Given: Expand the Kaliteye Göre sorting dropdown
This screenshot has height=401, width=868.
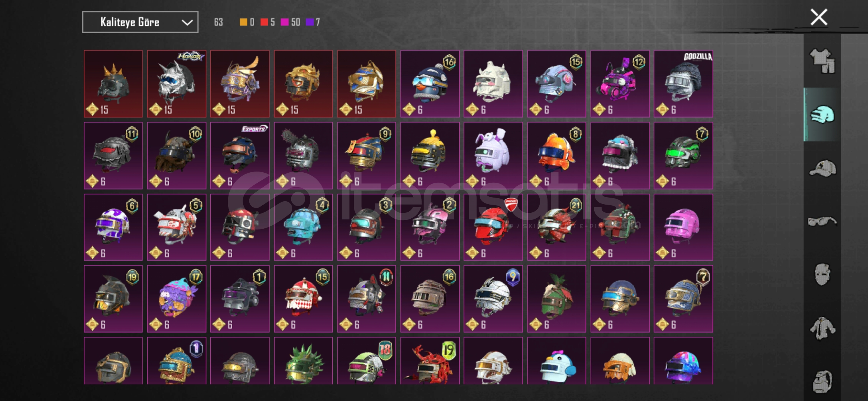Looking at the screenshot, I should pyautogui.click(x=140, y=22).
